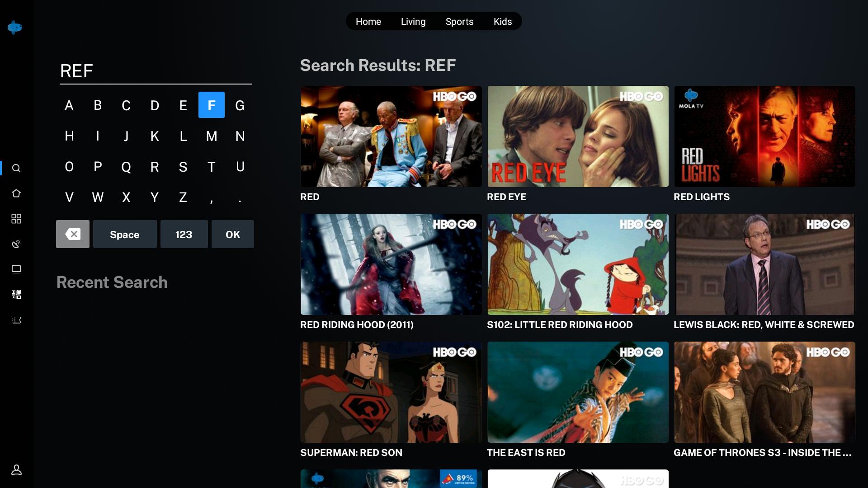Open The East Is Red thumbnail
This screenshot has width=868, height=488.
(578, 392)
